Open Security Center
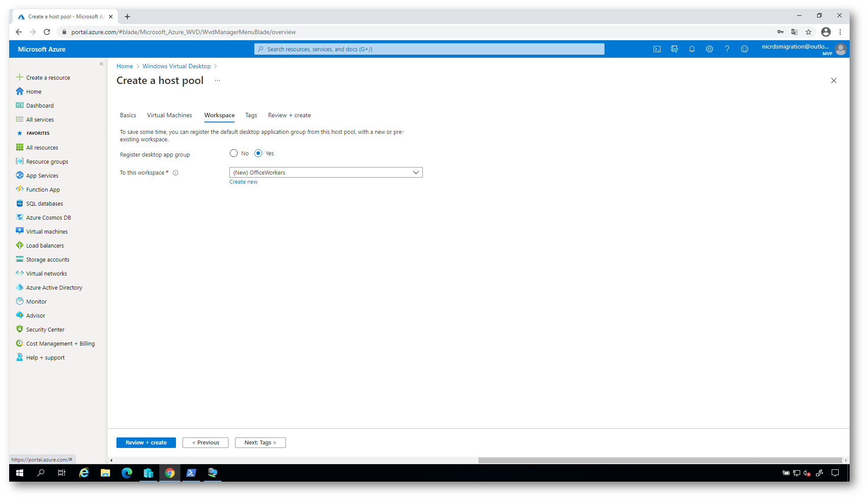Screen dimensions: 868x500 pos(40,329)
